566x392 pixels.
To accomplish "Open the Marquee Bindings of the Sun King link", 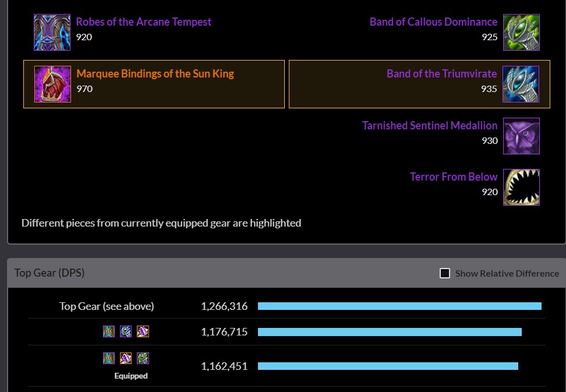I will coord(155,74).
